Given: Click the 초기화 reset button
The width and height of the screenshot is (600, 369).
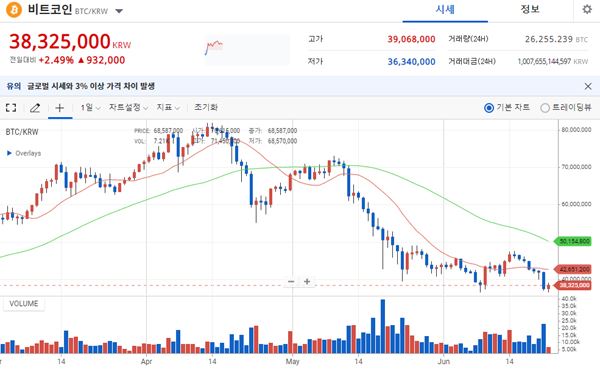Looking at the screenshot, I should [206, 108].
